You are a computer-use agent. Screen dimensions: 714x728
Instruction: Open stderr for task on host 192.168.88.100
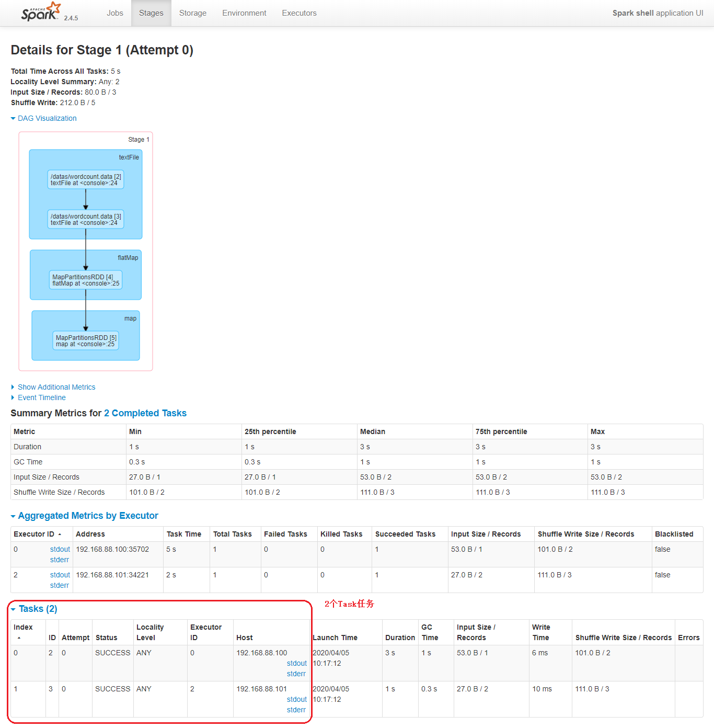[296, 674]
